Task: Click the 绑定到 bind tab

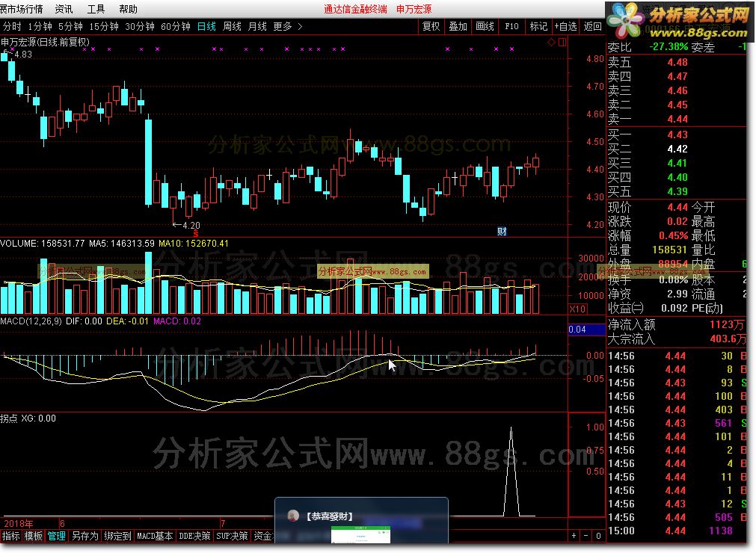Action: click(117, 536)
